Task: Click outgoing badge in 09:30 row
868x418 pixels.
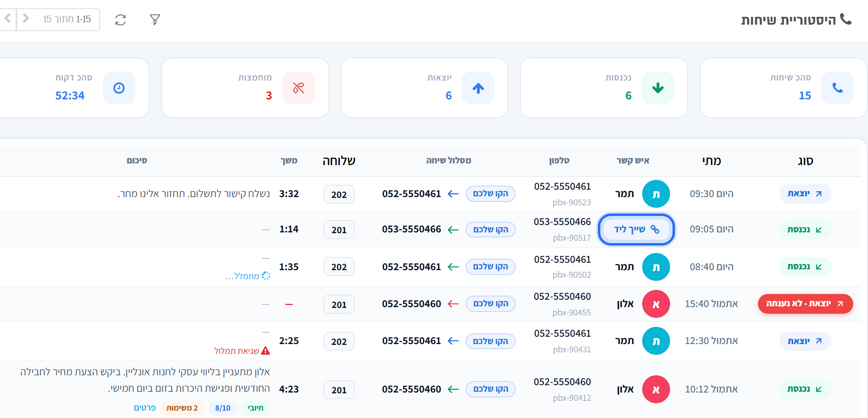Action: click(x=805, y=194)
